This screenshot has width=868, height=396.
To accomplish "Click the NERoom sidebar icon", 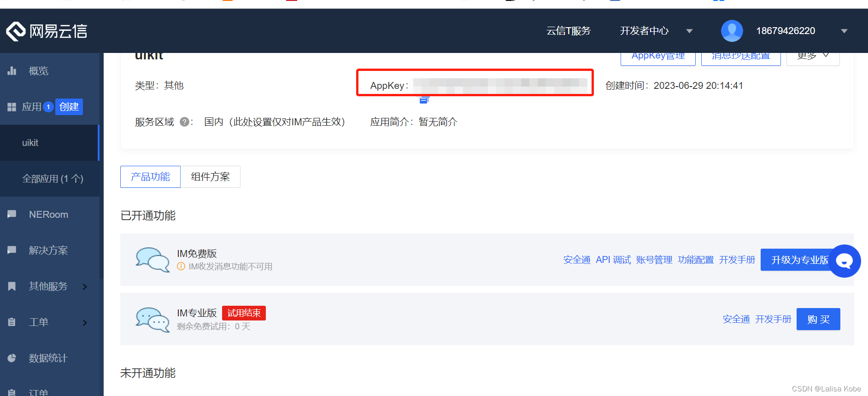I will [x=12, y=214].
